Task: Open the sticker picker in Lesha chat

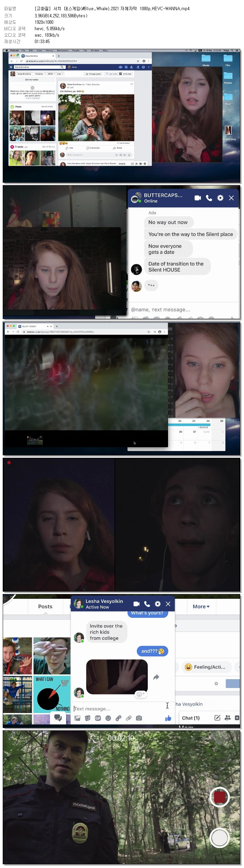Action: pos(88,718)
